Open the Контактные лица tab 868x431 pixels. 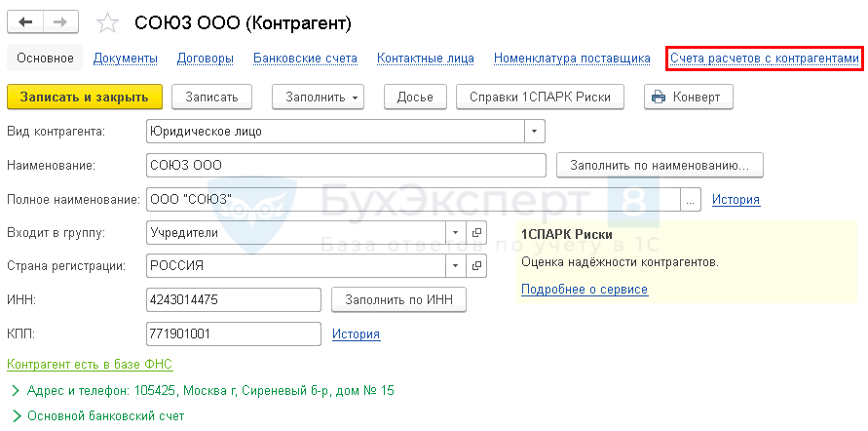coord(425,59)
